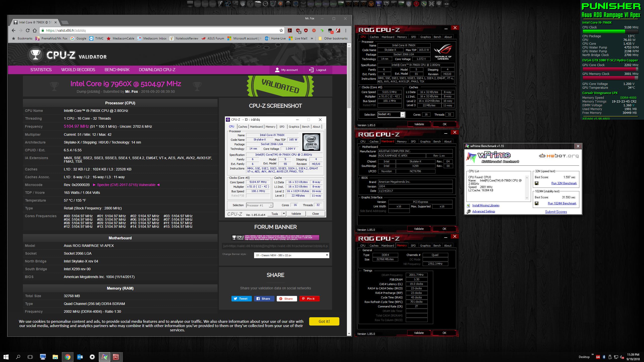
Task: Open the BENCHMARK menu item
Action: click(x=117, y=70)
